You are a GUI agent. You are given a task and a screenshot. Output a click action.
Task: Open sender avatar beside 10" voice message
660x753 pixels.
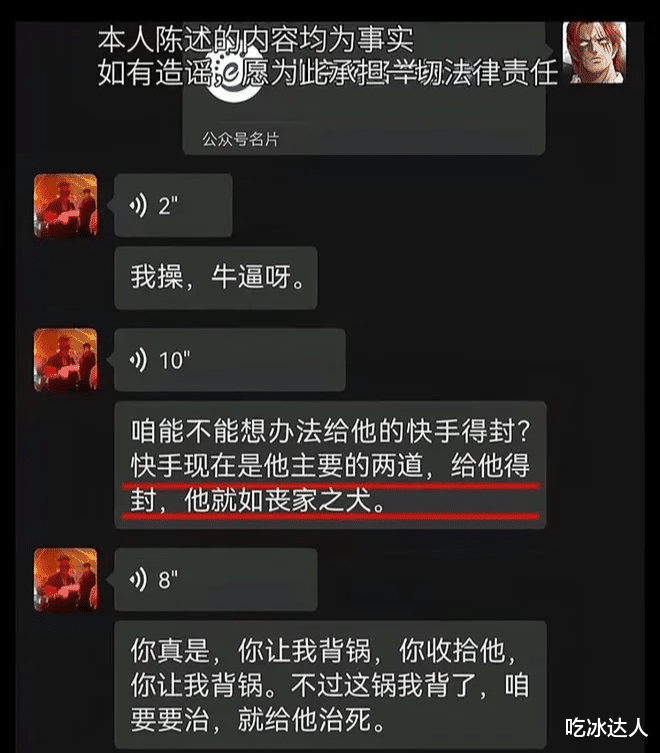[66, 360]
